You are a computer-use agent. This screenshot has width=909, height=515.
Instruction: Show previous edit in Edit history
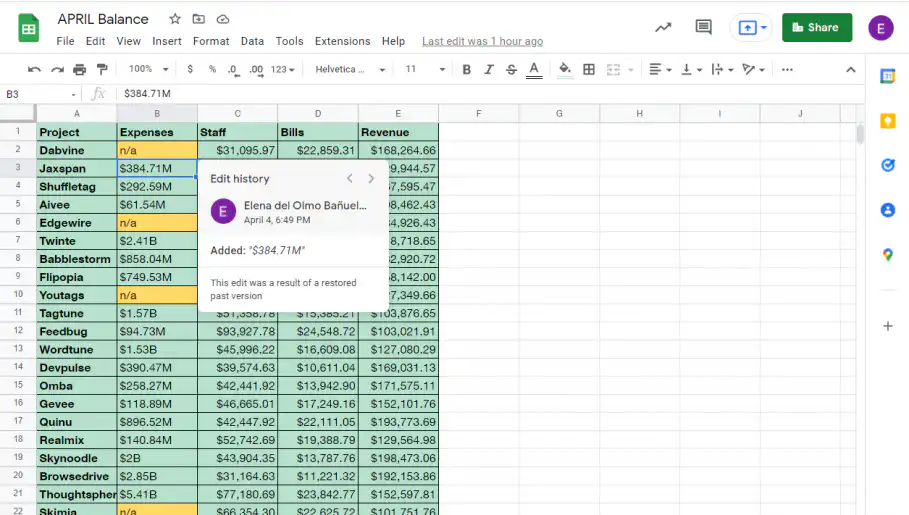350,179
